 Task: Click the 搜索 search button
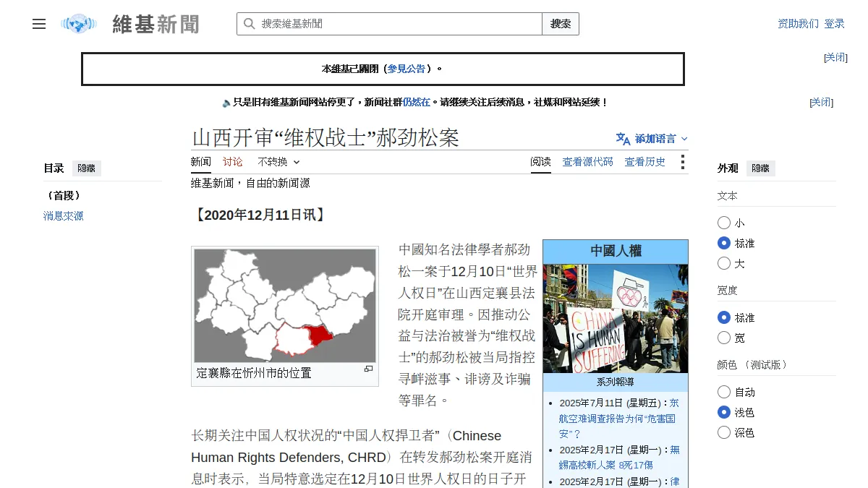(x=561, y=24)
